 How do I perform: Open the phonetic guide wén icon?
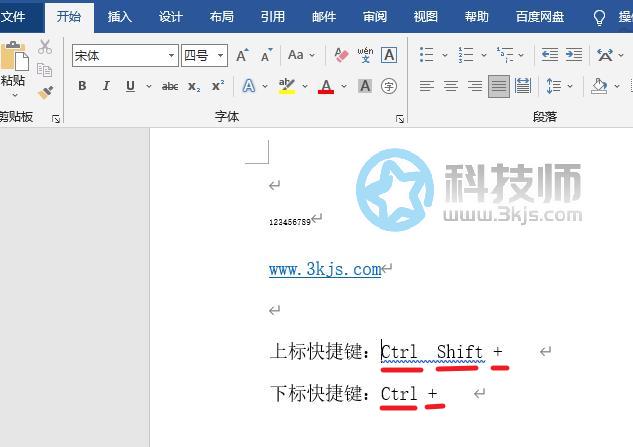click(x=365, y=55)
